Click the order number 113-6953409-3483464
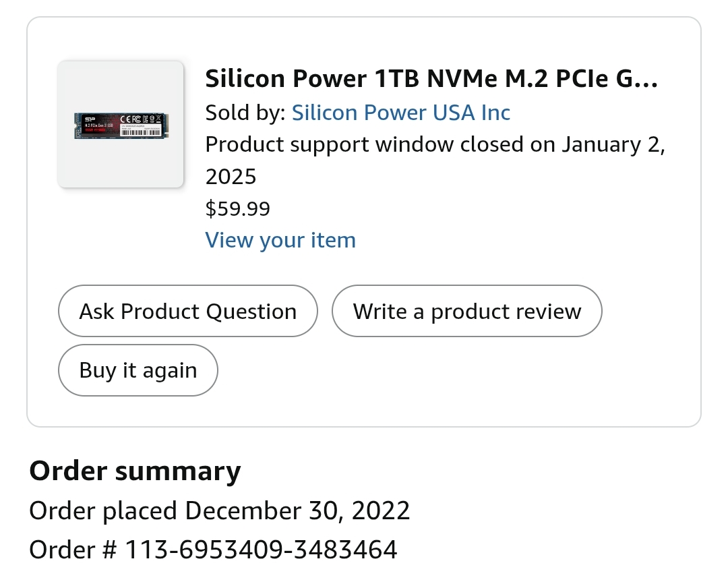Image resolution: width=728 pixels, height=584 pixels. [262, 550]
